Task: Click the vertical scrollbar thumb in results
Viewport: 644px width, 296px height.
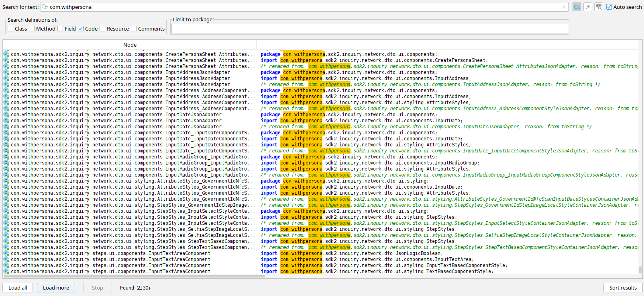Action: (x=640, y=269)
